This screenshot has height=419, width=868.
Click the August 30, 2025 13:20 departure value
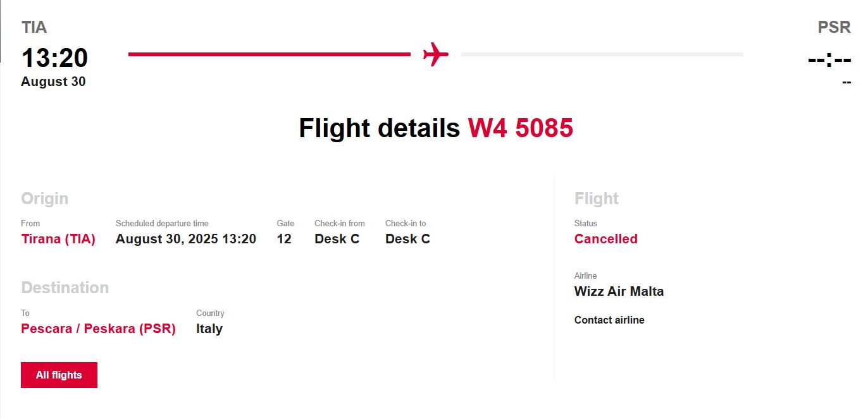tap(185, 239)
